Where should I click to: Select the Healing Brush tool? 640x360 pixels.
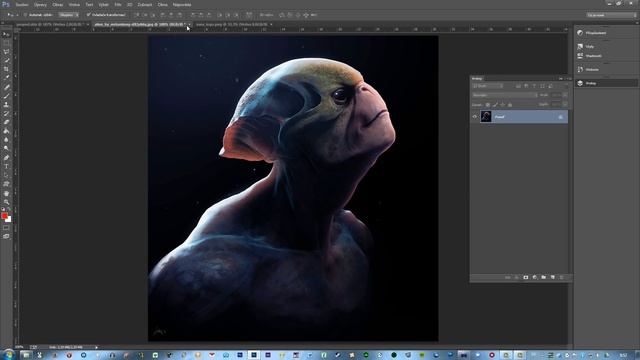pyautogui.click(x=6, y=87)
